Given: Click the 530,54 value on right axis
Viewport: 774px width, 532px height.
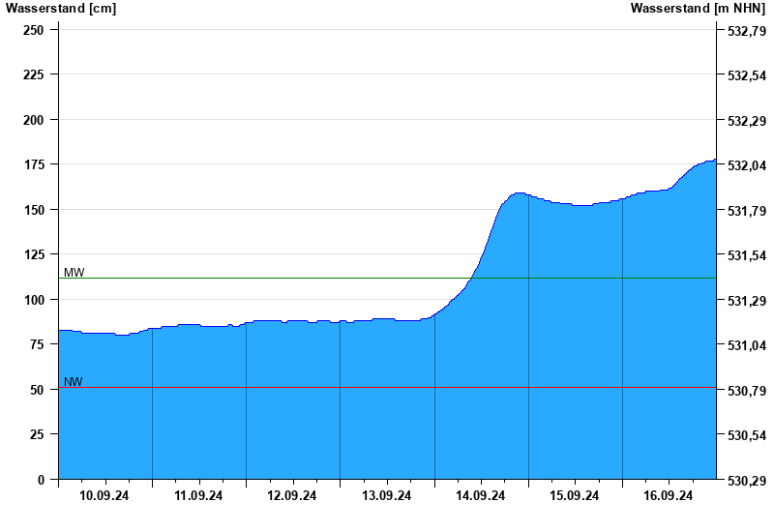Looking at the screenshot, I should click(747, 435).
